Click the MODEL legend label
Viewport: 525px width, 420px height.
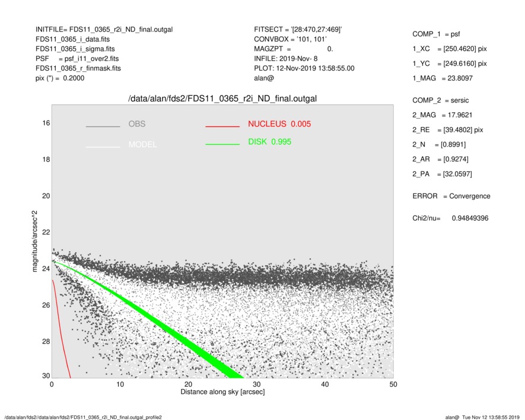142,145
